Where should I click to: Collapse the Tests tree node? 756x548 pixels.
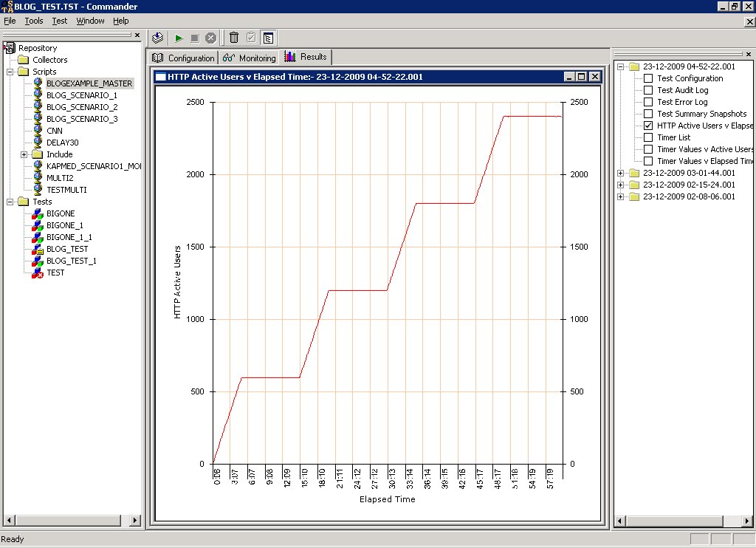[x=10, y=202]
